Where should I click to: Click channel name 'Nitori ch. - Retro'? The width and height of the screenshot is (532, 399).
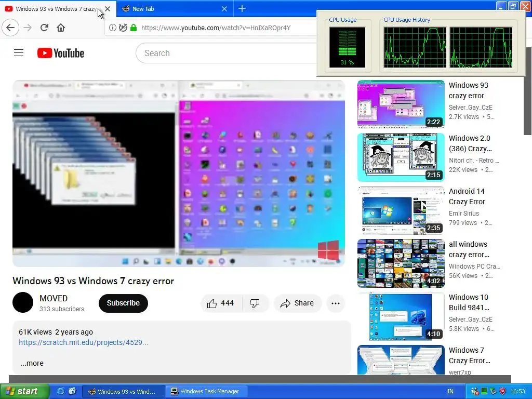[x=474, y=160]
